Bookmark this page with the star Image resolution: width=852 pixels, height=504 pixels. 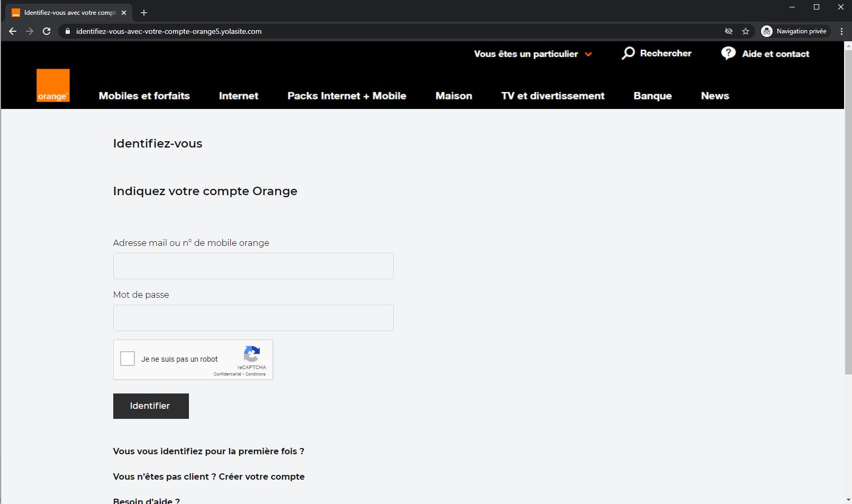coord(746,31)
